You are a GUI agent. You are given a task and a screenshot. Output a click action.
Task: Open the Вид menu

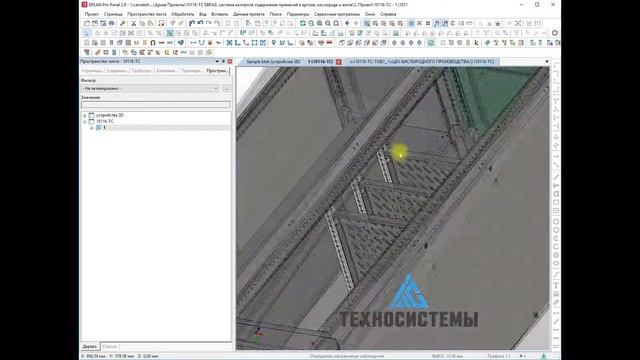[202, 14]
